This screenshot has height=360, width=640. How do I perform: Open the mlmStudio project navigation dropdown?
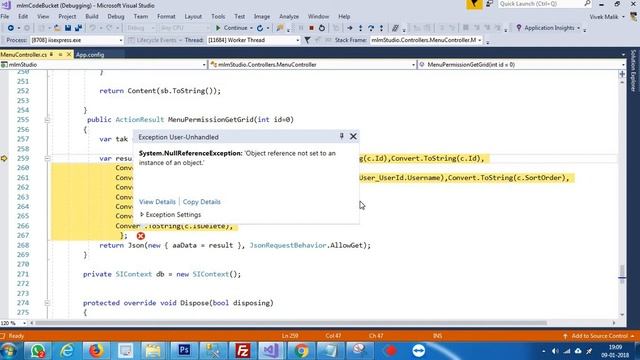pyautogui.click(x=204, y=64)
